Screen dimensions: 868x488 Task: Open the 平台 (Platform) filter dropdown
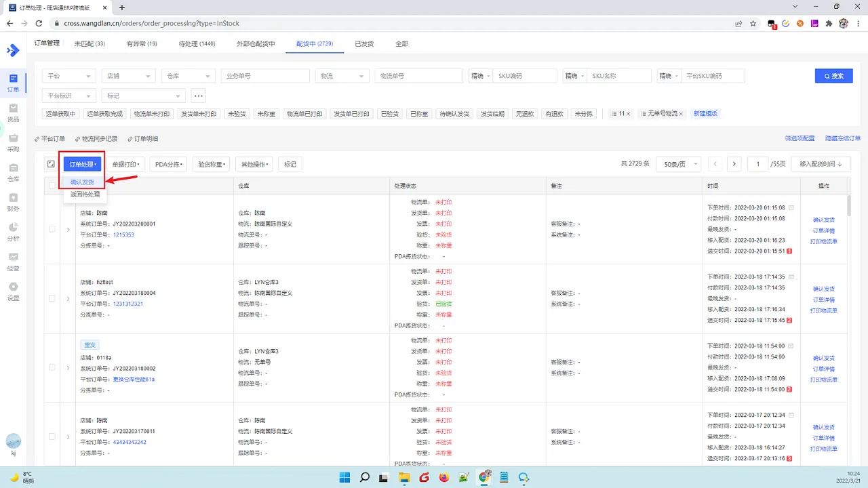pyautogui.click(x=68, y=75)
